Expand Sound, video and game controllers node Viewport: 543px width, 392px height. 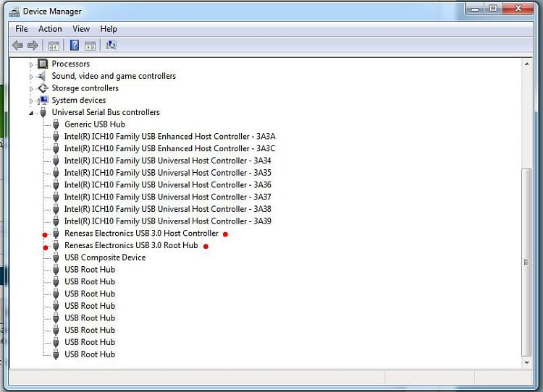[31, 77]
